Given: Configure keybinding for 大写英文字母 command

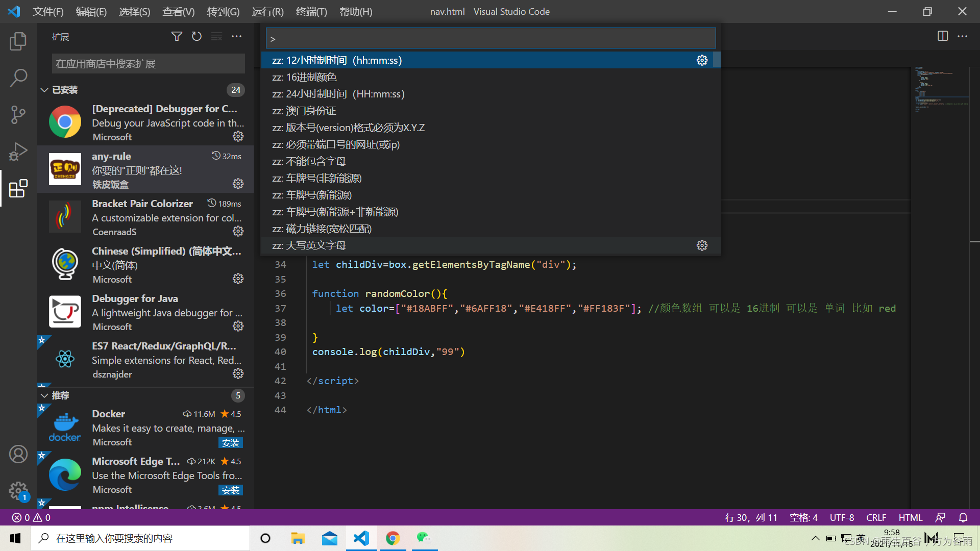Looking at the screenshot, I should click(x=702, y=245).
